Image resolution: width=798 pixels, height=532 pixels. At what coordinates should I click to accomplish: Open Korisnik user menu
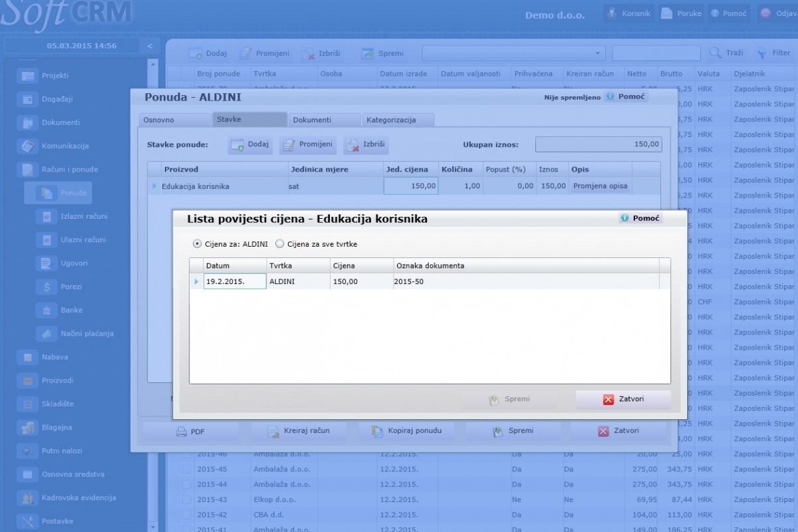[628, 13]
